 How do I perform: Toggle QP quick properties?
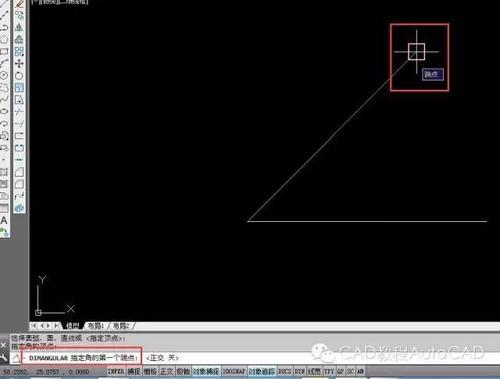tap(340, 371)
